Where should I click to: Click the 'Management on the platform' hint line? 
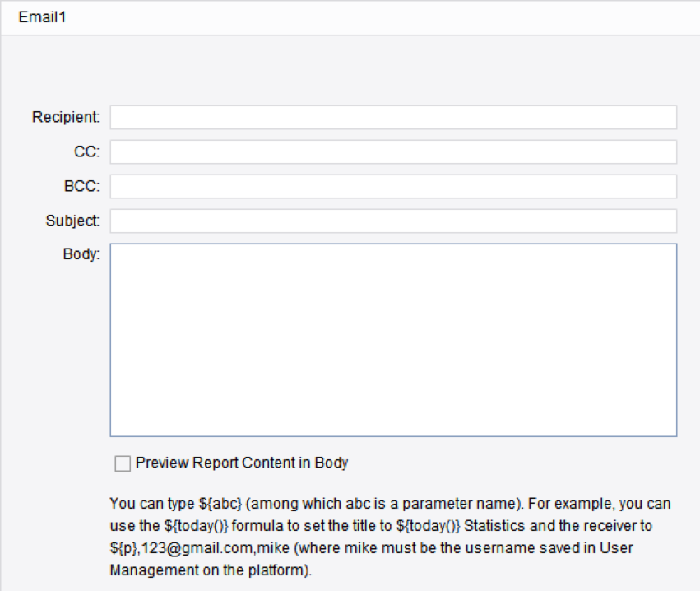pyautogui.click(x=211, y=570)
